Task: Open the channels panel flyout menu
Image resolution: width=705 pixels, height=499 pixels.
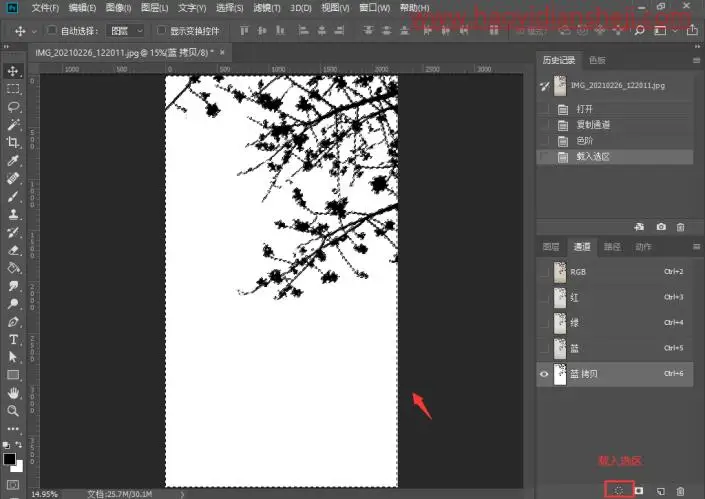Action: click(x=696, y=247)
